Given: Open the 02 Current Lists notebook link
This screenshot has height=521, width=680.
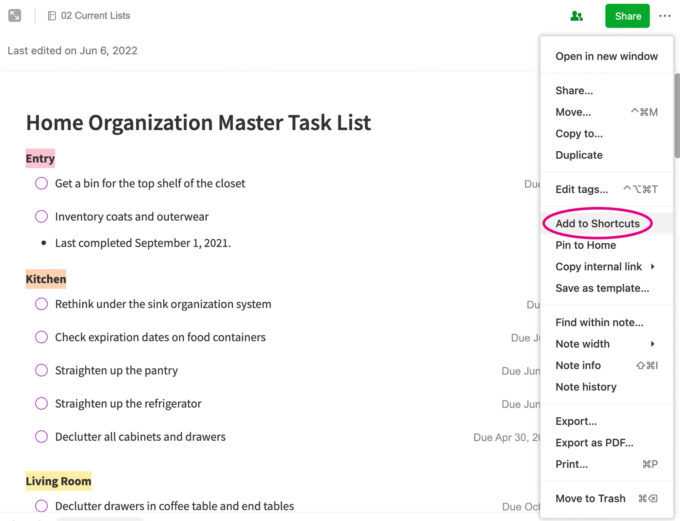Looking at the screenshot, I should pos(95,16).
